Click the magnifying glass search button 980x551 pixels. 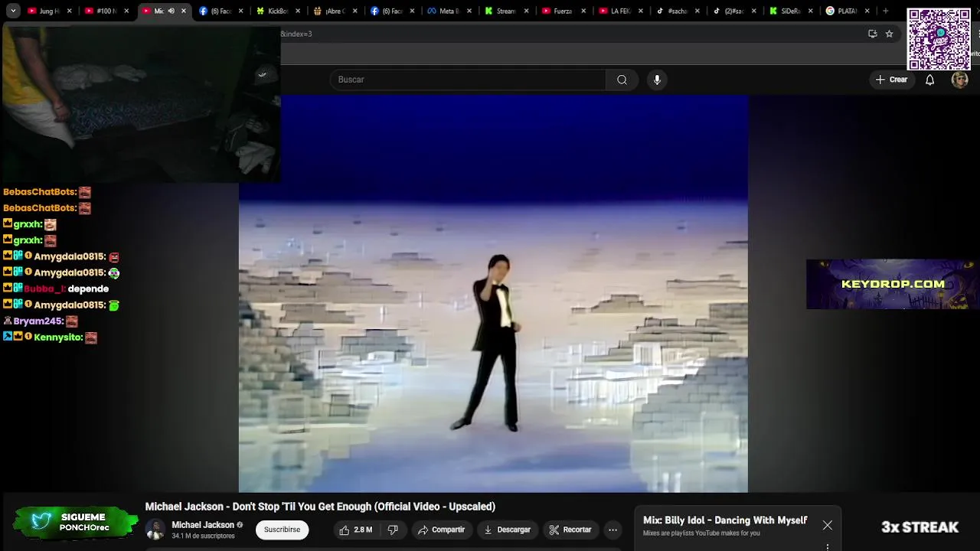click(622, 80)
